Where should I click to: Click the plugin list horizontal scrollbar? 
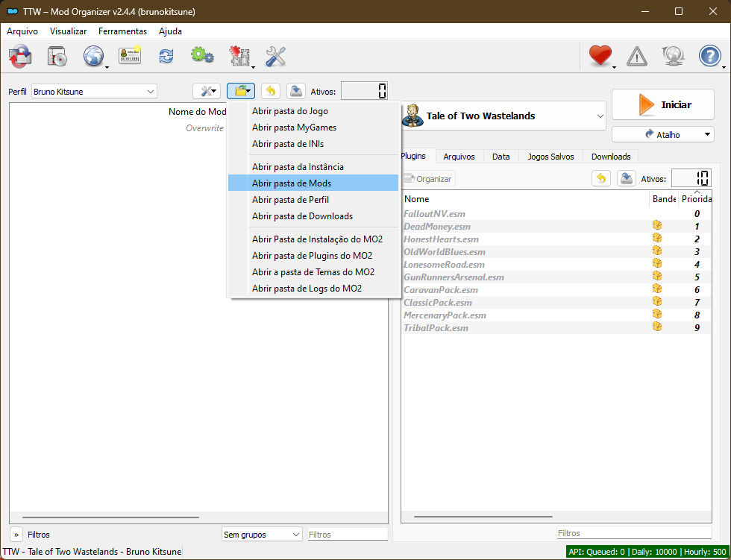(483, 516)
